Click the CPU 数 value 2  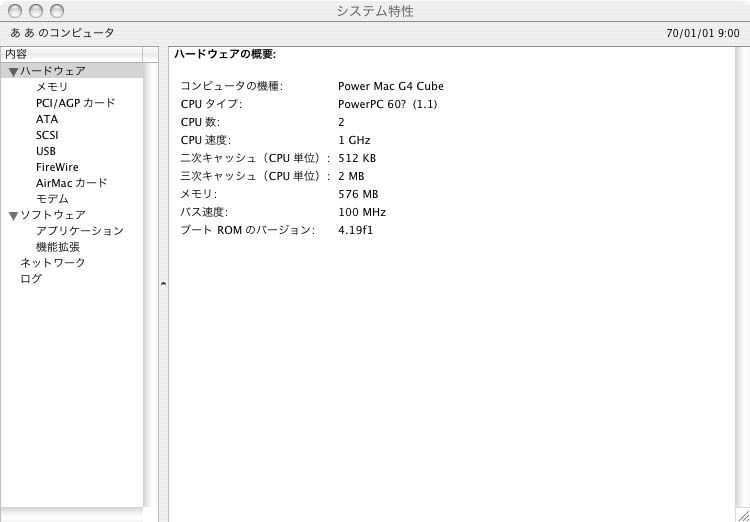[x=341, y=122]
